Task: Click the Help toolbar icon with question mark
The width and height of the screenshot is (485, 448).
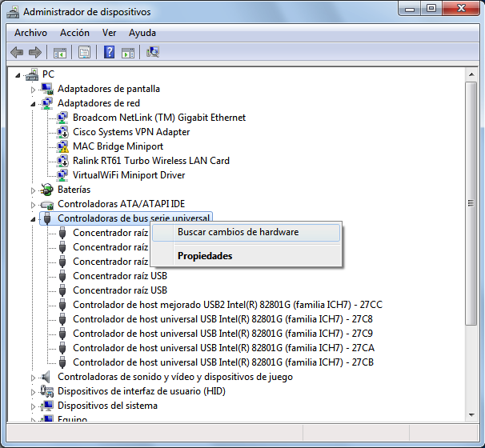Action: pyautogui.click(x=108, y=53)
